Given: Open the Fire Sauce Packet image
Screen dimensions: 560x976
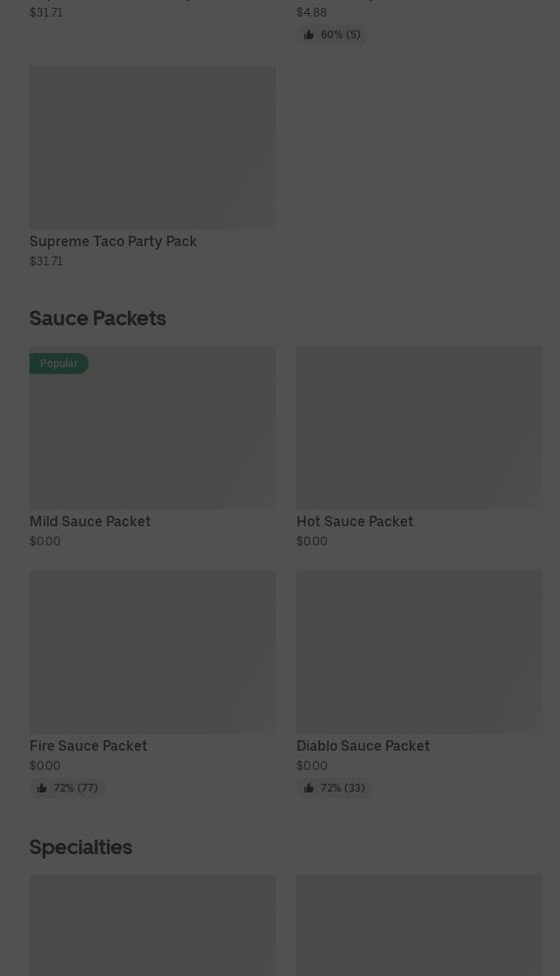Looking at the screenshot, I should pyautogui.click(x=152, y=652).
